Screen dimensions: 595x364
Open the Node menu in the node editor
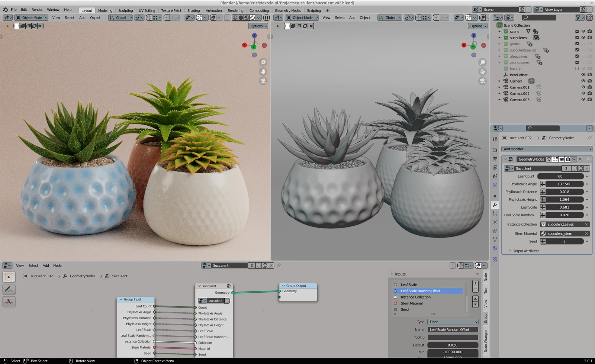[x=57, y=265]
